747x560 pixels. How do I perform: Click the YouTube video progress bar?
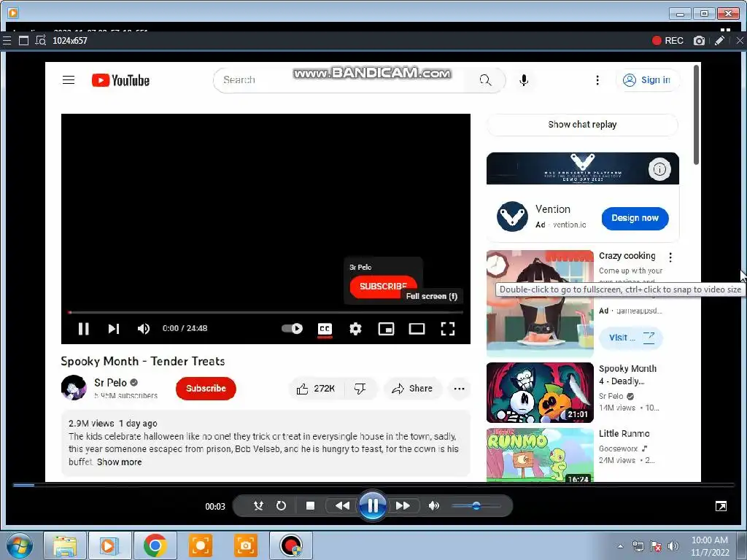pyautogui.click(x=266, y=312)
